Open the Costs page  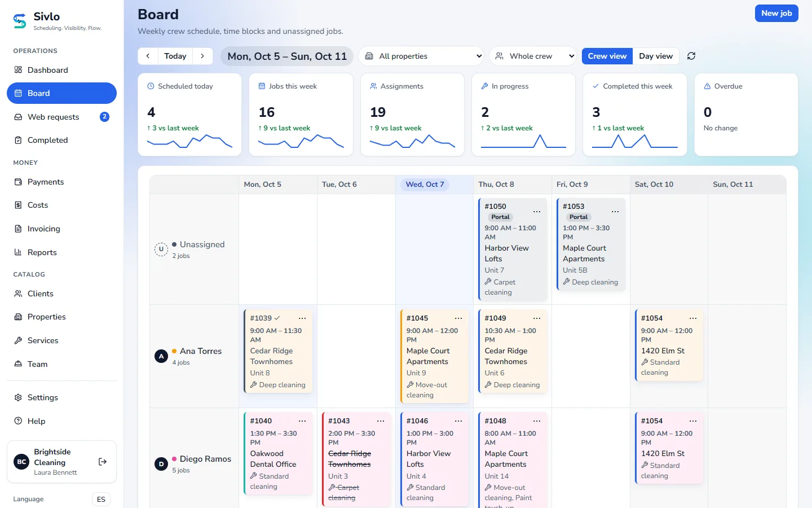pos(61,205)
